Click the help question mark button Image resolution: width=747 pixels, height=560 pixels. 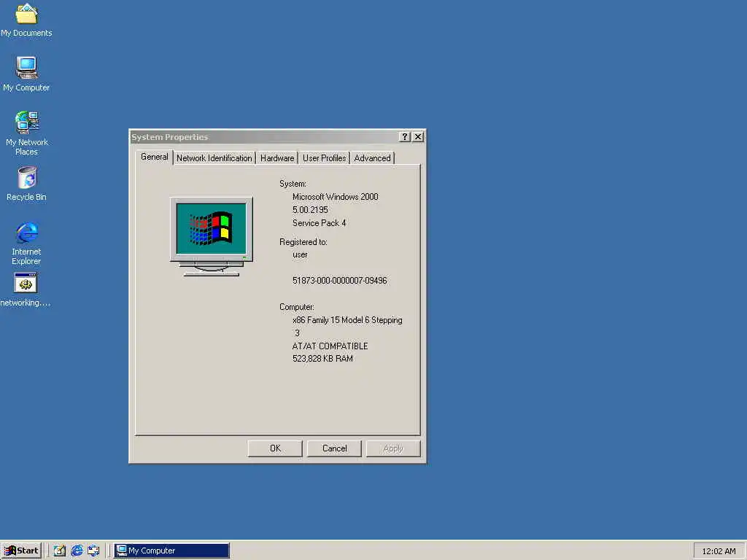[x=404, y=136]
